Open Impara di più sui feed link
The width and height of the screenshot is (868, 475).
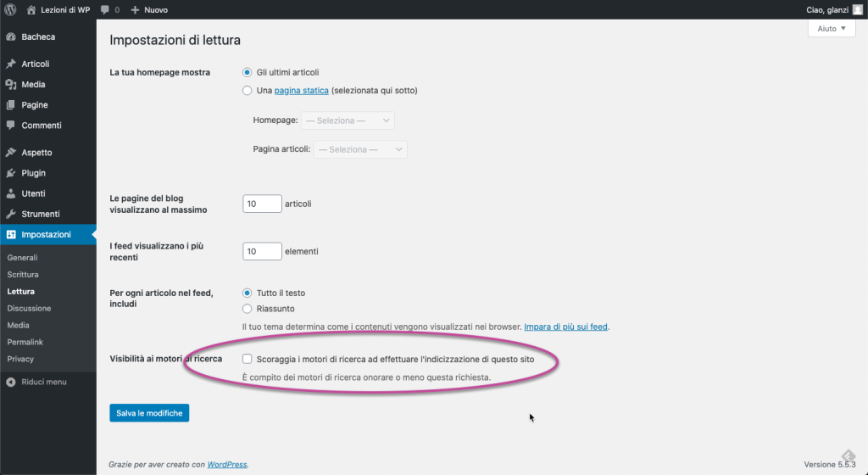coord(565,327)
